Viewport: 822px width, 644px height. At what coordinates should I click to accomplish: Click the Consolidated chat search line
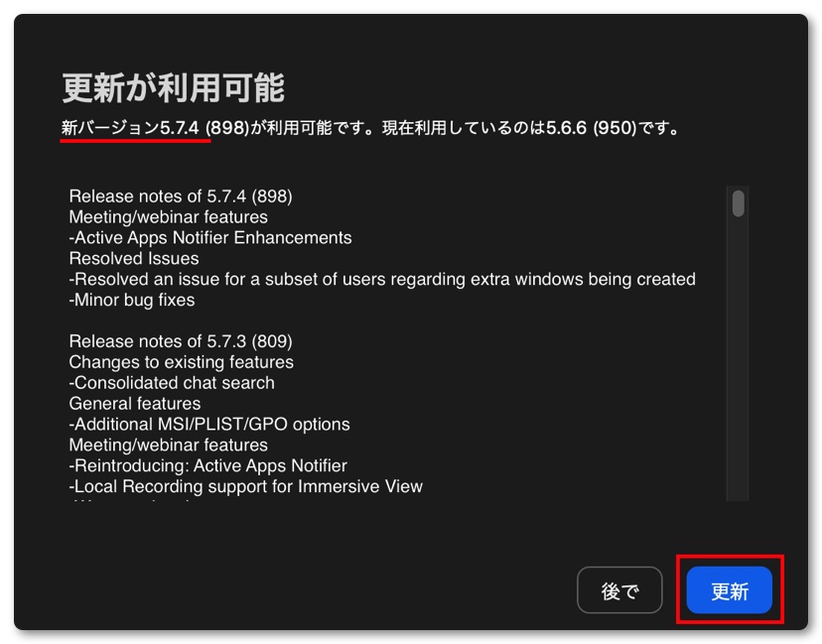point(172,382)
